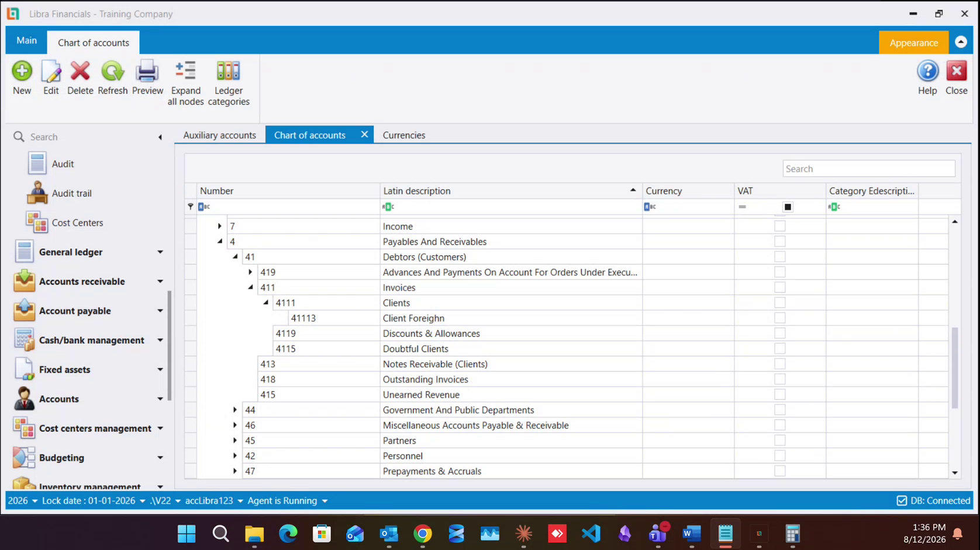Open Ledger categories
980x550 pixels.
coord(228,71)
